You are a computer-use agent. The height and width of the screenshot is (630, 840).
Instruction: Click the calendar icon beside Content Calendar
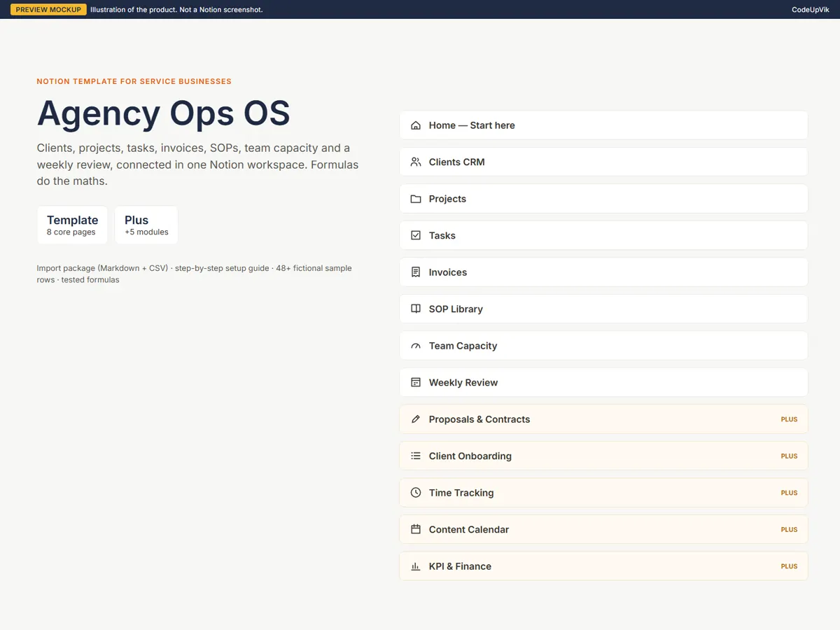point(416,529)
